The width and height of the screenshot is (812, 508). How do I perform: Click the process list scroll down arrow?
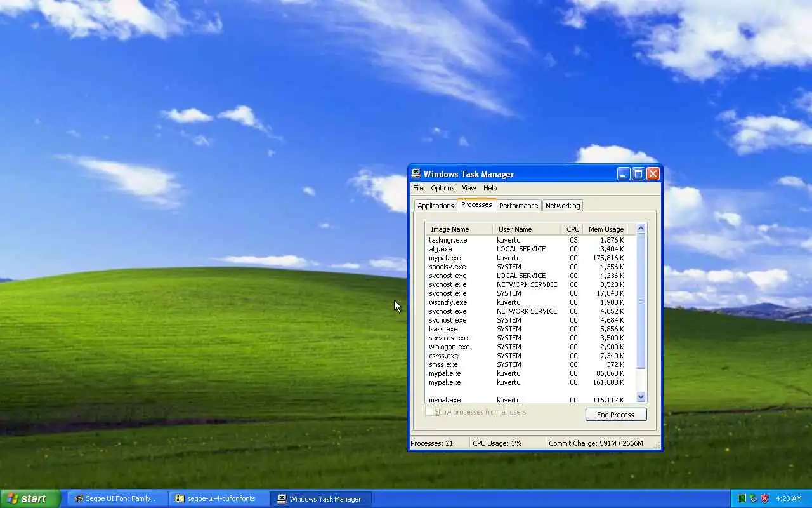click(x=641, y=397)
